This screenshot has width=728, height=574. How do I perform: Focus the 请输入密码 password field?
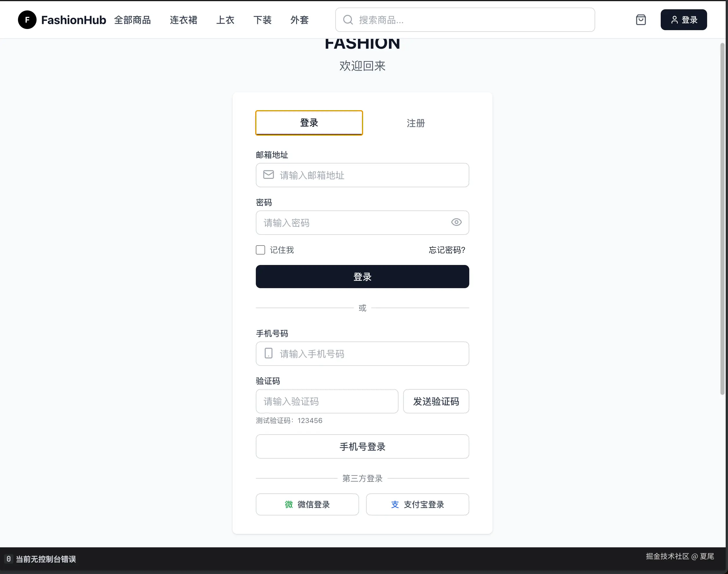coord(350,222)
